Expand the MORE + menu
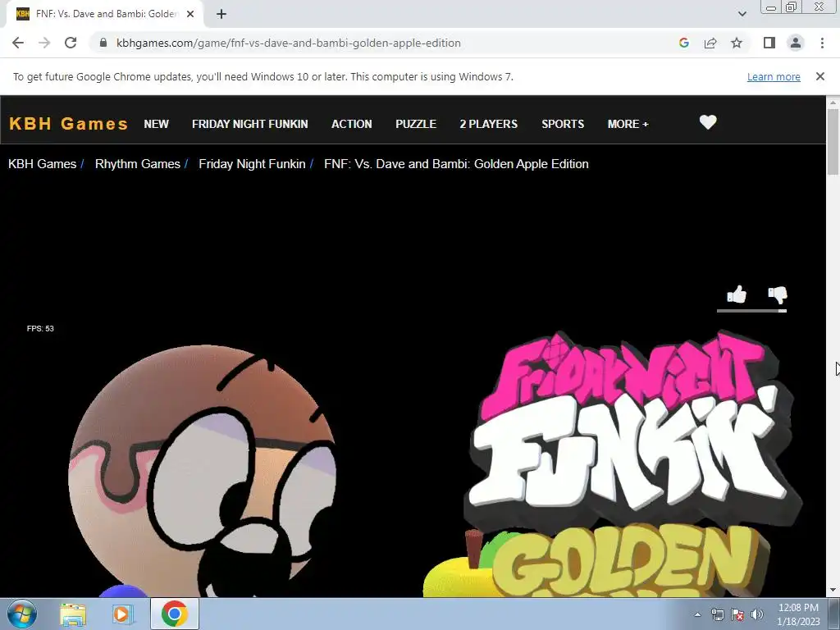Viewport: 840px width, 630px height. click(x=628, y=124)
